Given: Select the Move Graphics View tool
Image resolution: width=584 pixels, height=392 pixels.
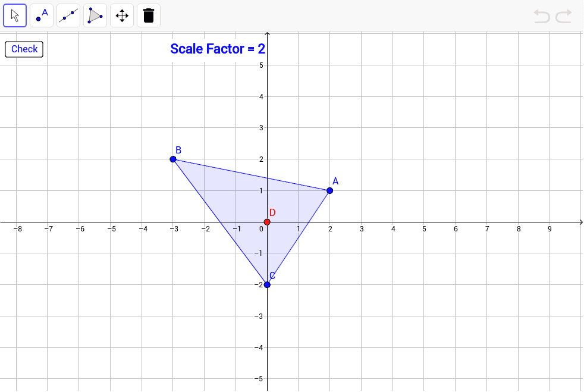Looking at the screenshot, I should (122, 15).
